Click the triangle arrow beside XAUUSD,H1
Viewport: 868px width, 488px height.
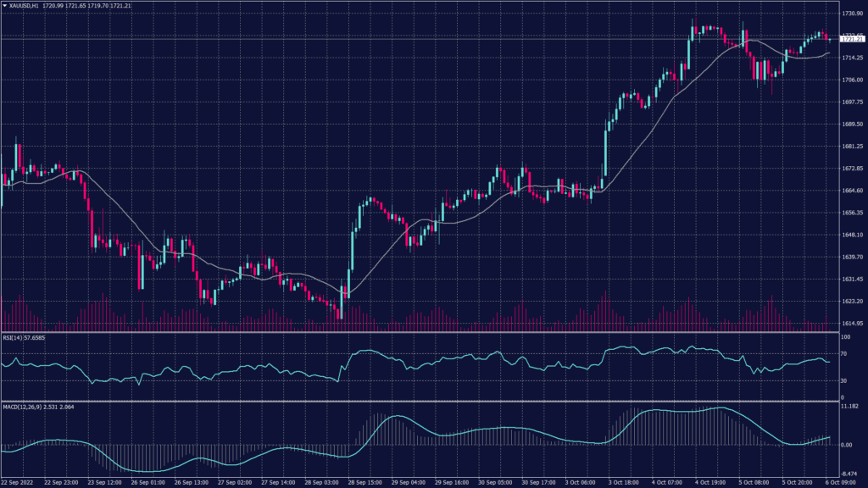[x=4, y=6]
